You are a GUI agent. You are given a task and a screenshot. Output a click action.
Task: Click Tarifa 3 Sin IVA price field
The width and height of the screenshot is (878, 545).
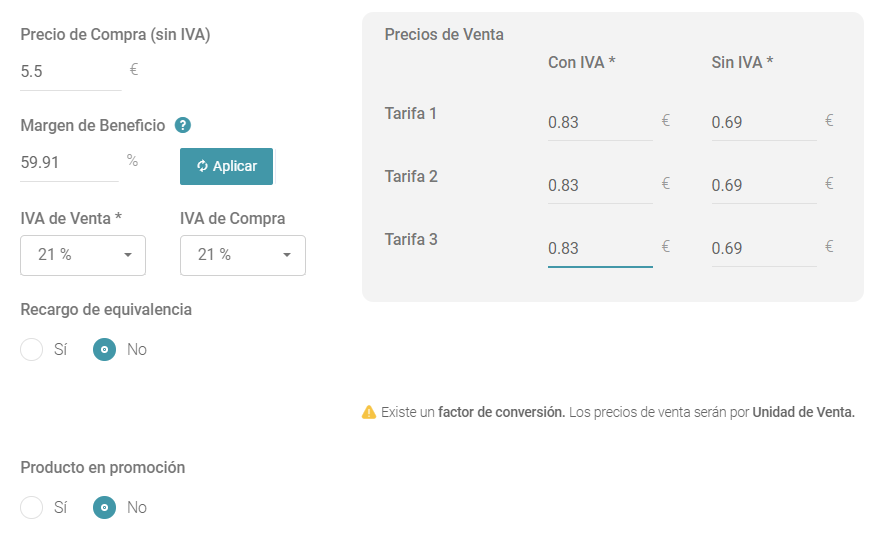coord(764,248)
